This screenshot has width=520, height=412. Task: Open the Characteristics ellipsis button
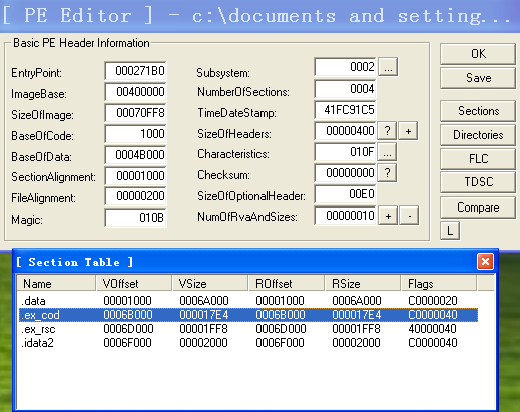[387, 152]
